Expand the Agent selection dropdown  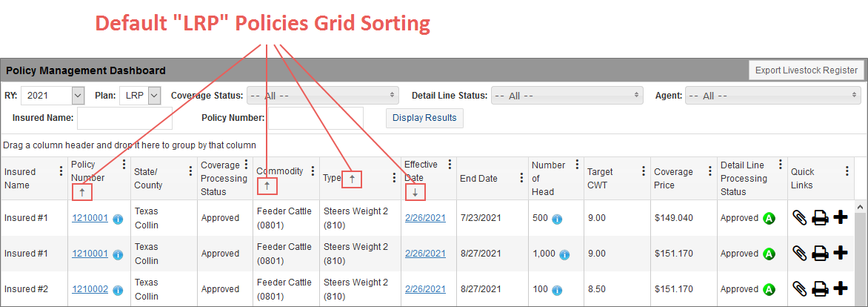(x=772, y=95)
